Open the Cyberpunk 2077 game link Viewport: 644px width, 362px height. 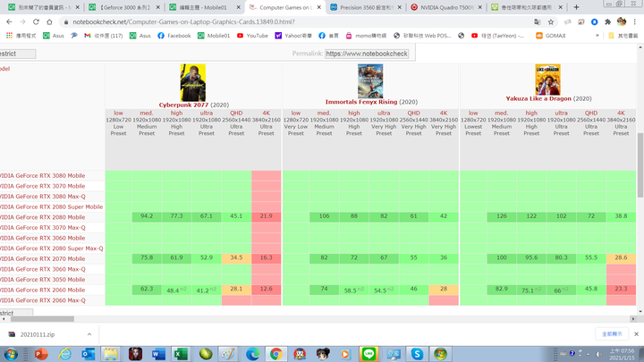pyautogui.click(x=183, y=105)
